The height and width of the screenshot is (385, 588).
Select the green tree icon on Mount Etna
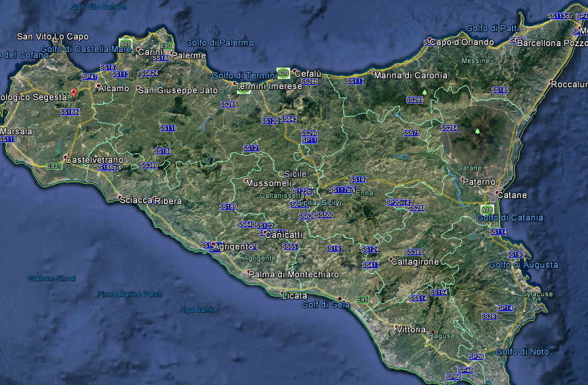477,132
